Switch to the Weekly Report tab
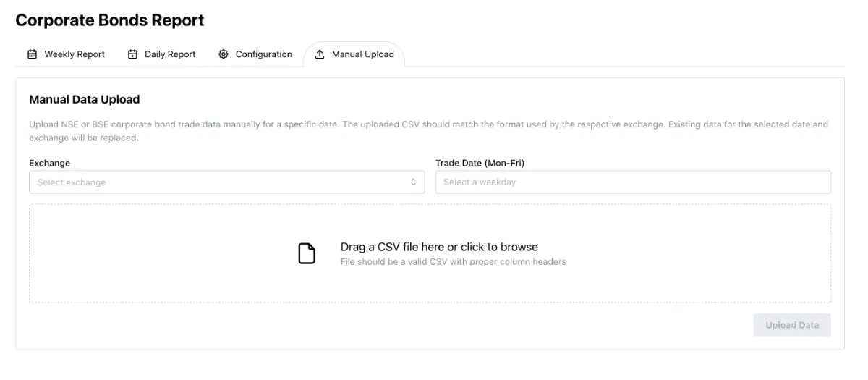868x380 pixels. click(74, 54)
